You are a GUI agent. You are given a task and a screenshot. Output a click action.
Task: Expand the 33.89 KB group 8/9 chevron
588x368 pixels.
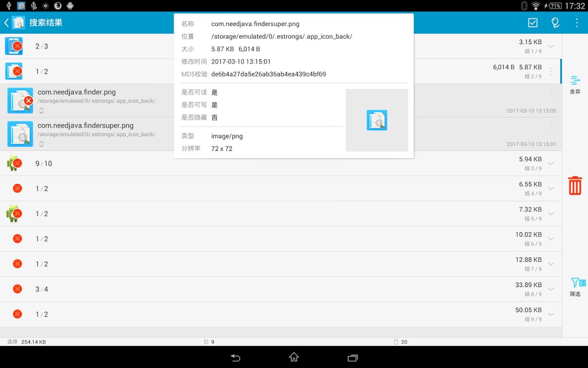(551, 289)
